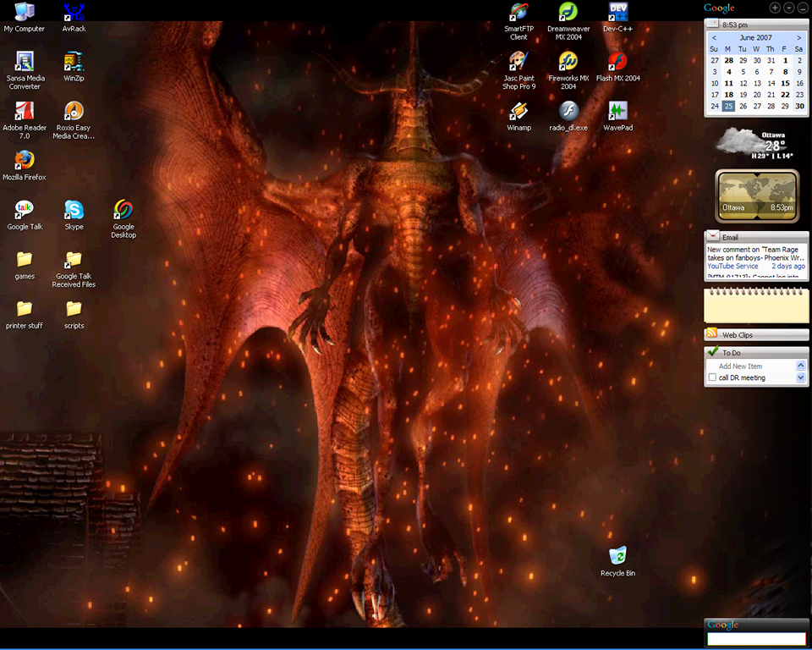Open the scripts folder
The width and height of the screenshot is (812, 650).
click(74, 315)
